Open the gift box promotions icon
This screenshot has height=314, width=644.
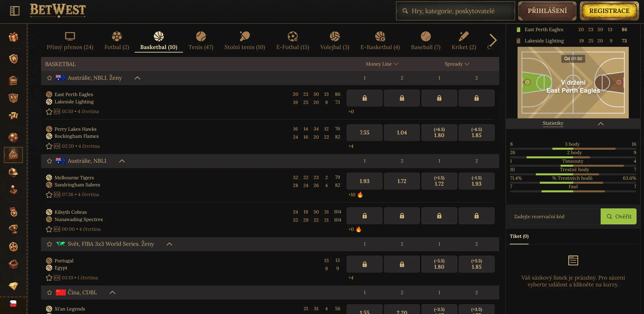(13, 37)
